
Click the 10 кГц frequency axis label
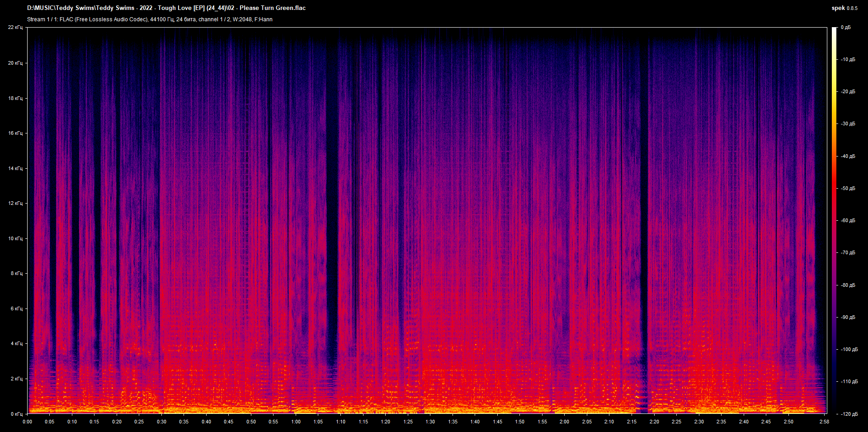pos(15,238)
